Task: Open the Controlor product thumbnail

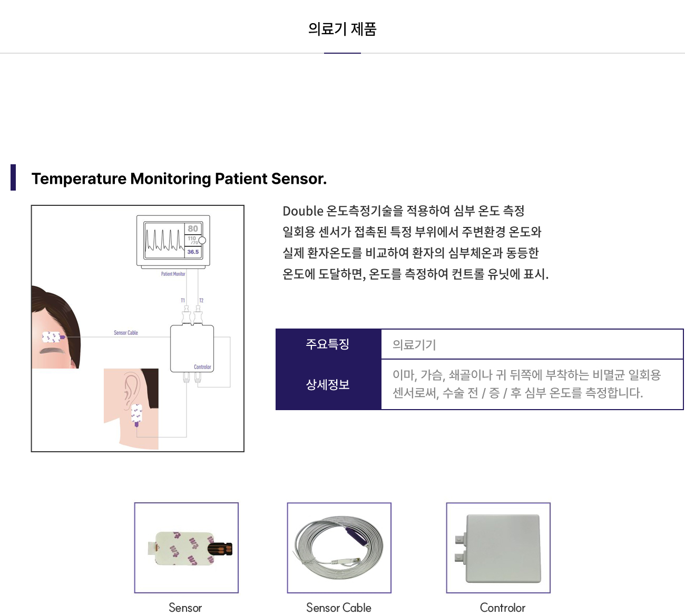Action: [498, 548]
